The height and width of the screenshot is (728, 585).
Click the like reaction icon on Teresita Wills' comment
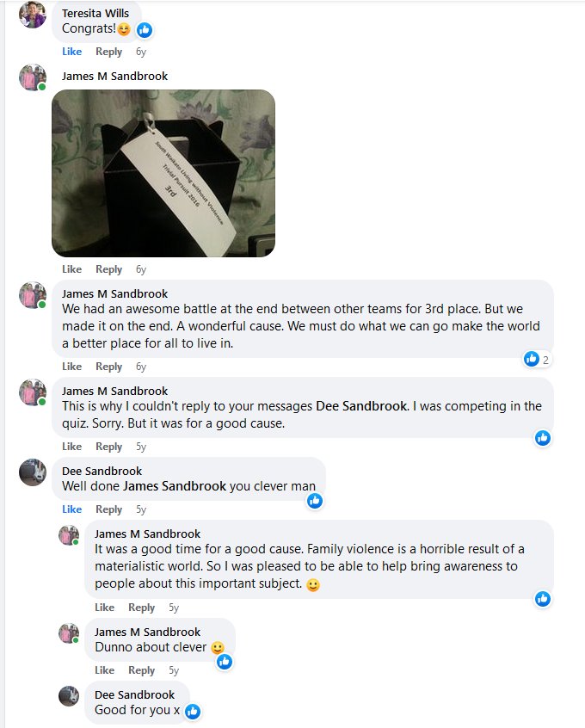145,30
